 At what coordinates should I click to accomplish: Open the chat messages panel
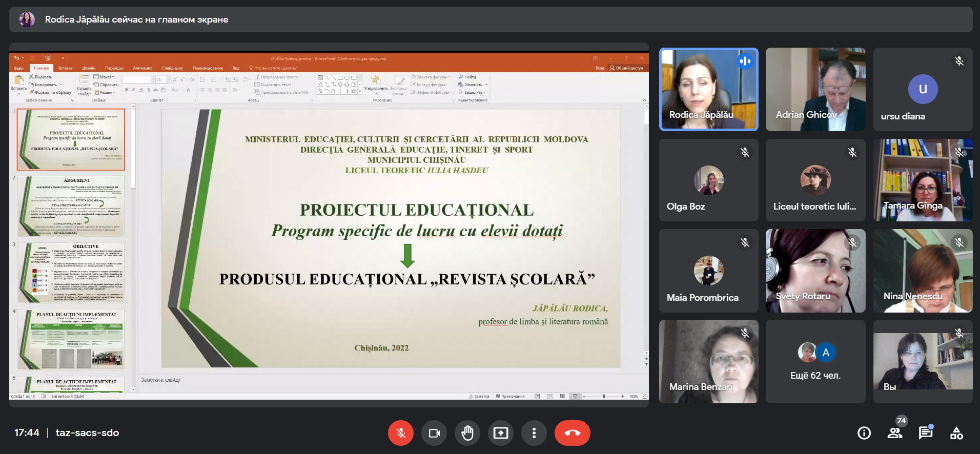(926, 433)
